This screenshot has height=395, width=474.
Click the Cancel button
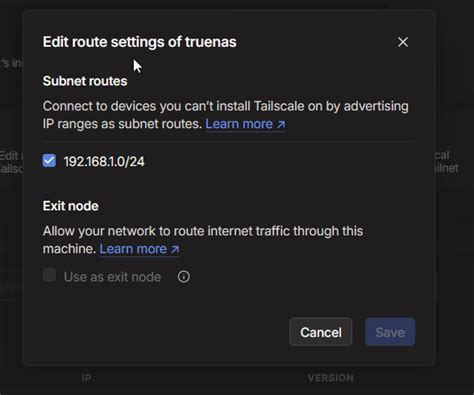click(321, 332)
